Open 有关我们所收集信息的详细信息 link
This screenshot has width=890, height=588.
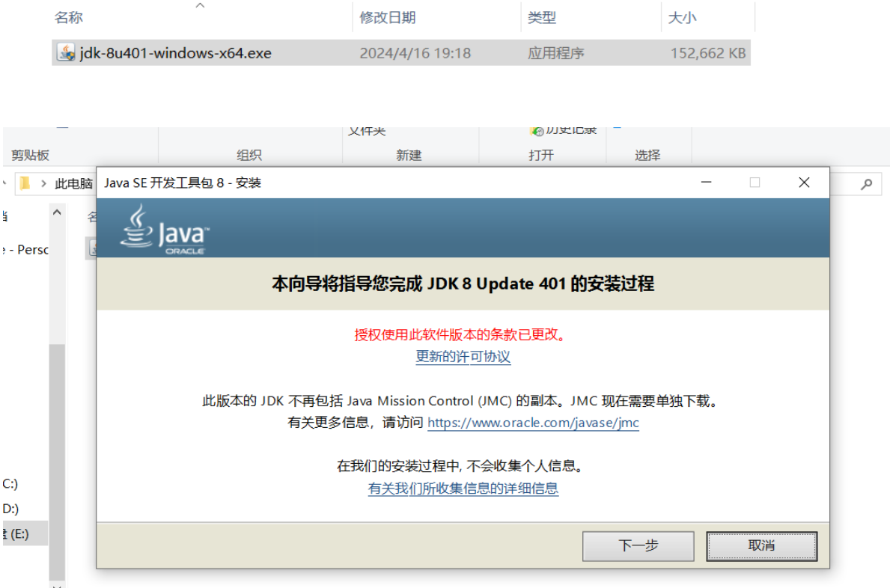pos(463,489)
